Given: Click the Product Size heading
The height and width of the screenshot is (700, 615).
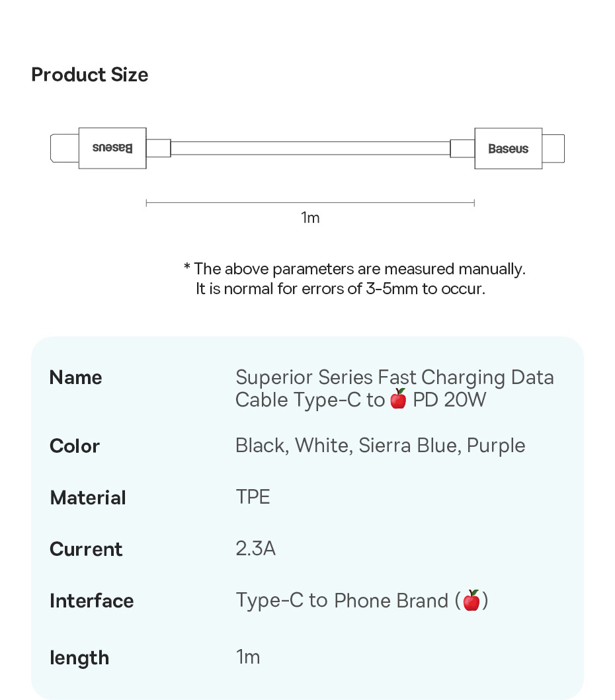Looking at the screenshot, I should (90, 75).
